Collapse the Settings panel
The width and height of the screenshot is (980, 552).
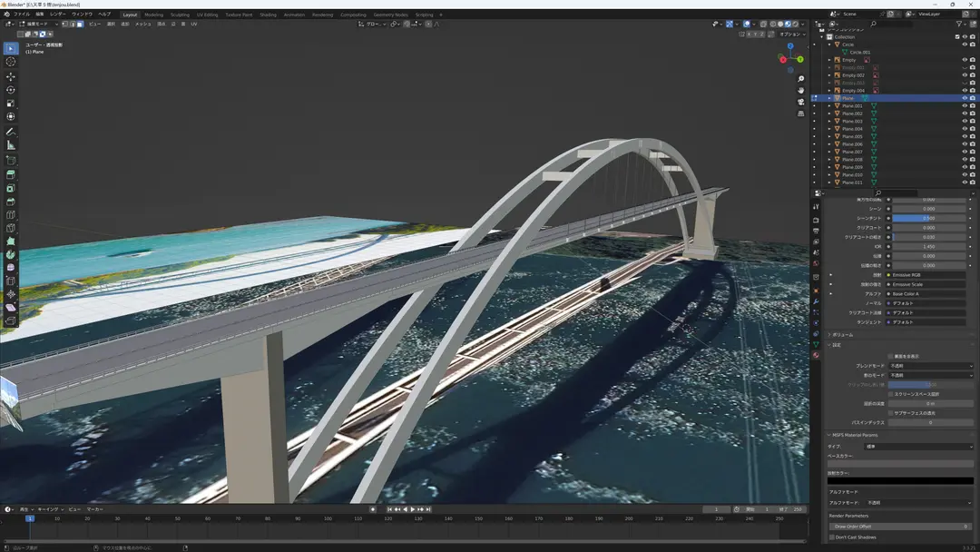829,344
